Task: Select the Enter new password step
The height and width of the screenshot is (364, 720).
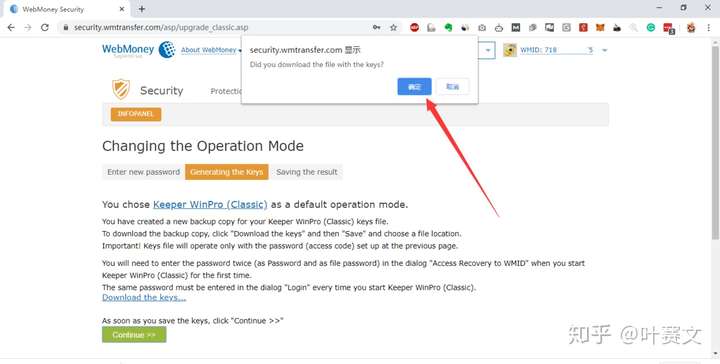Action: [x=143, y=172]
